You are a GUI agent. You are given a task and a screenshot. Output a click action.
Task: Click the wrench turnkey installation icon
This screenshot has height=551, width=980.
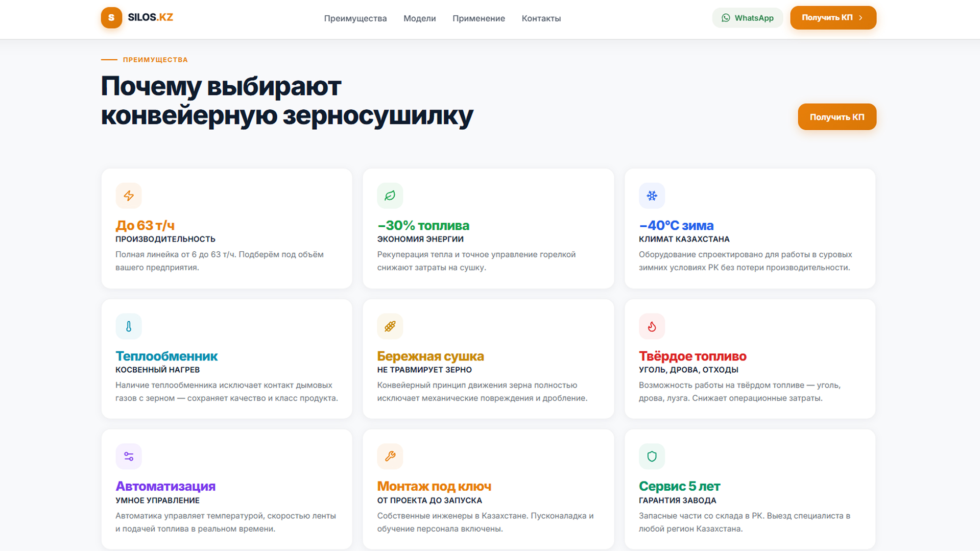(390, 457)
